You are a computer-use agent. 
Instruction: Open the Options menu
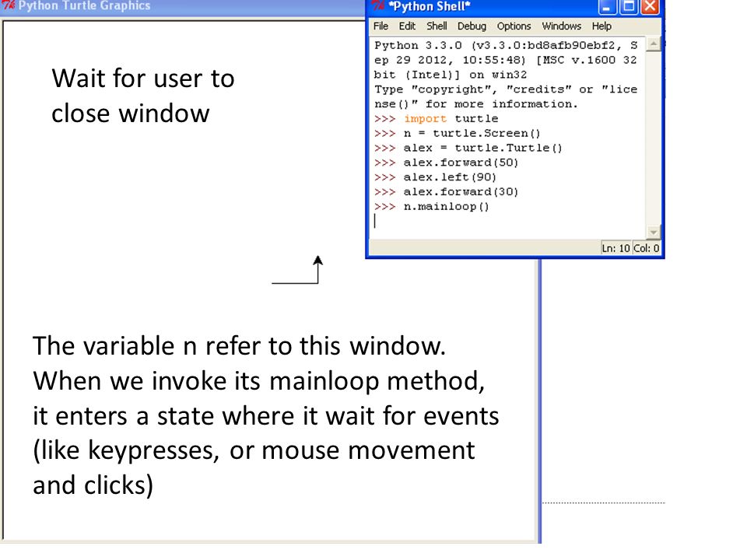click(514, 26)
